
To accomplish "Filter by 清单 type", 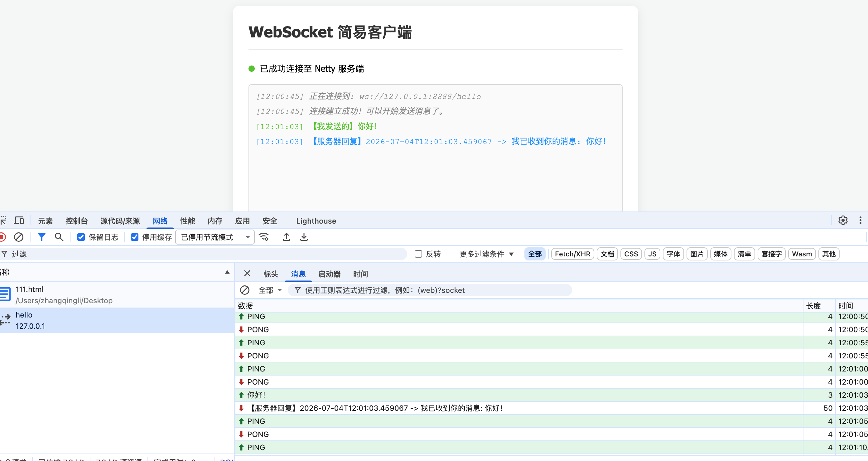I will click(x=744, y=254).
